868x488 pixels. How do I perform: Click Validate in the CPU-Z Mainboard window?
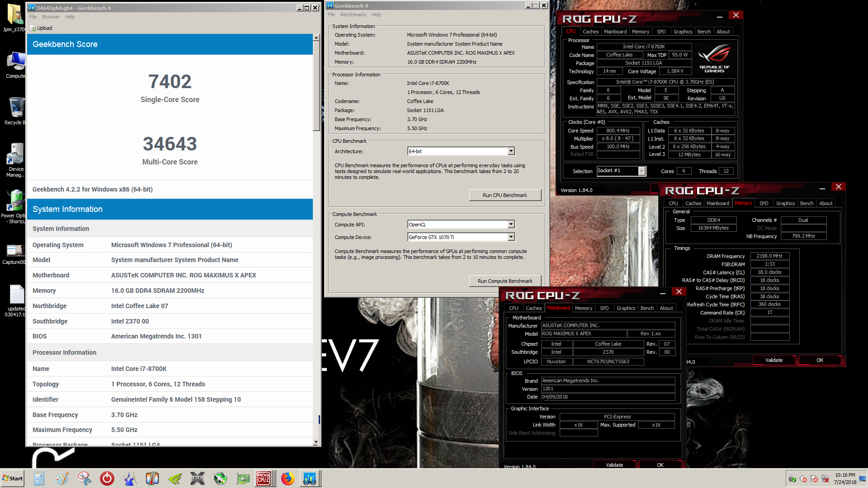614,465
